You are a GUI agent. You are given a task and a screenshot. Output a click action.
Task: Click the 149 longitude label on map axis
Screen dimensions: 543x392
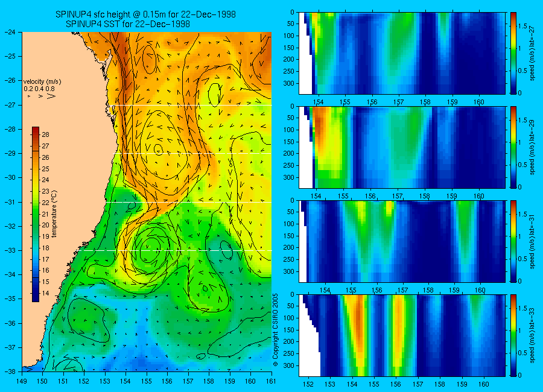click(x=22, y=381)
